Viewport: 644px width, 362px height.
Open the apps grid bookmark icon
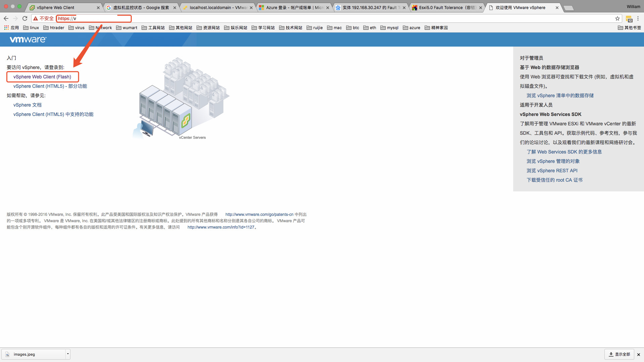coord(6,28)
